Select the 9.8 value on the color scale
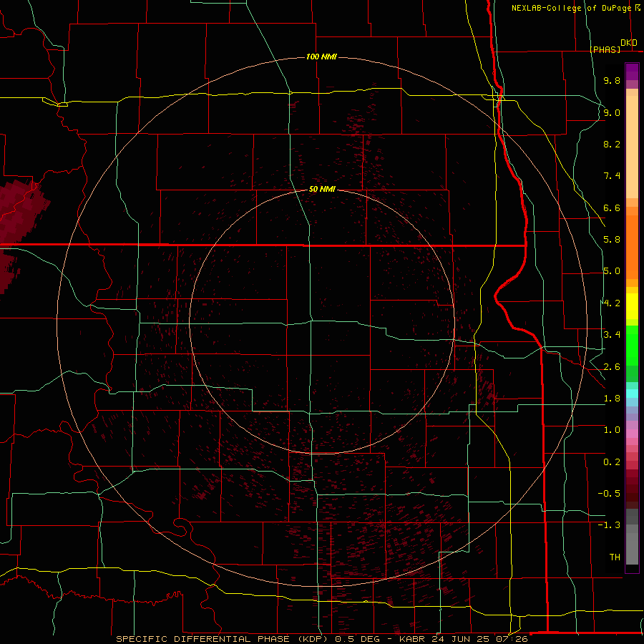Viewport: 644px width, 644px height. 612,80
